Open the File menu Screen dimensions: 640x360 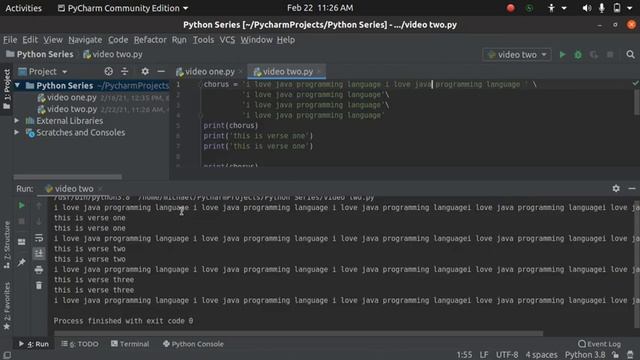click(10, 40)
